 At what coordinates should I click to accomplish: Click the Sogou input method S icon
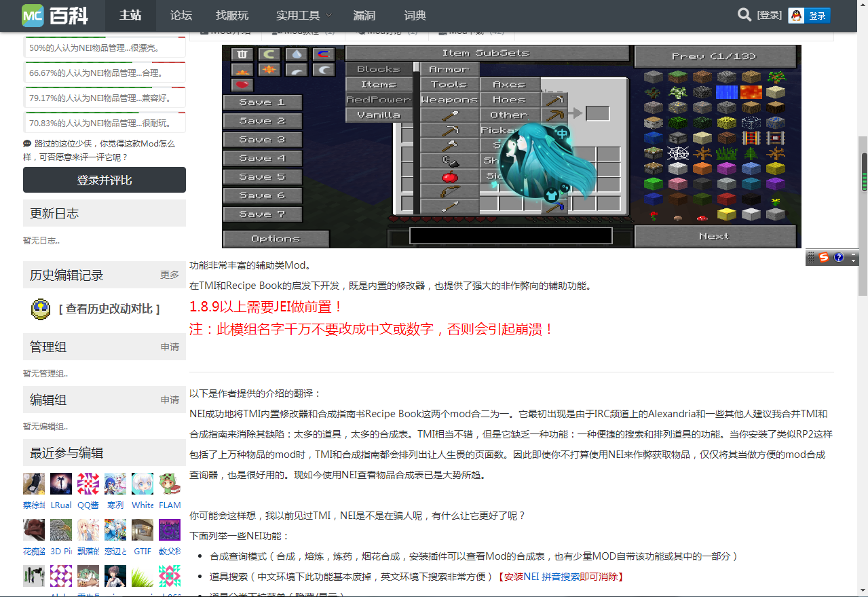click(x=824, y=257)
